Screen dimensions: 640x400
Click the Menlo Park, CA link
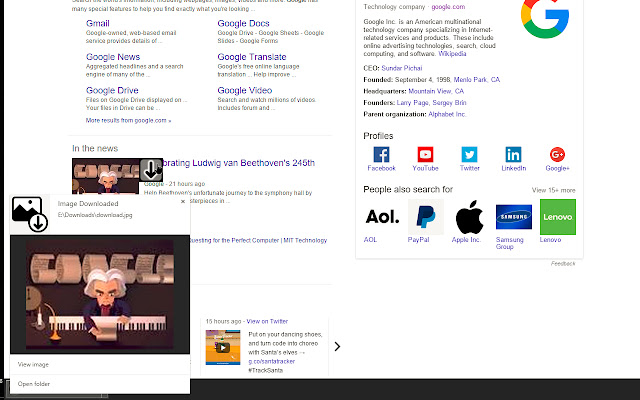(x=477, y=80)
